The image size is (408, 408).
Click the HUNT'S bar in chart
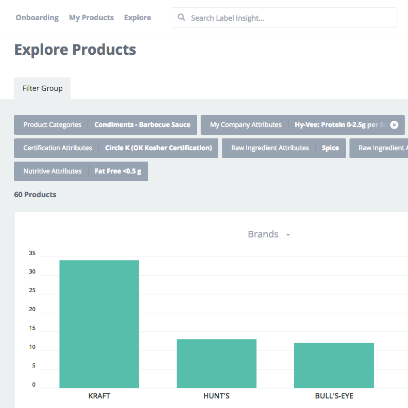tap(217, 363)
